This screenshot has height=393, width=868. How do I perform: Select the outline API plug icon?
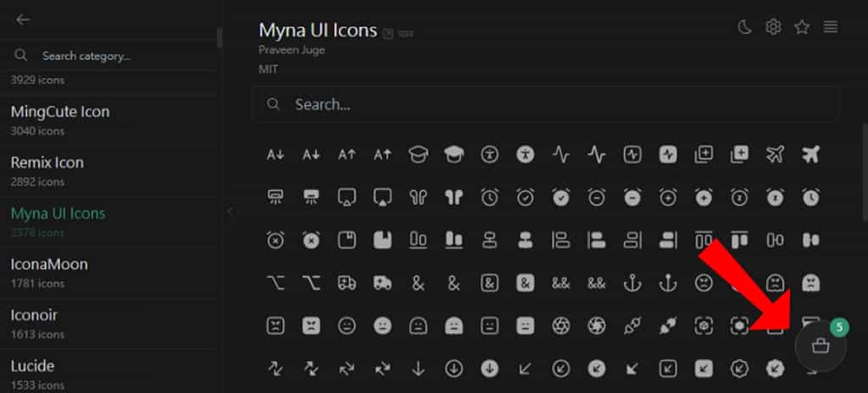(632, 325)
